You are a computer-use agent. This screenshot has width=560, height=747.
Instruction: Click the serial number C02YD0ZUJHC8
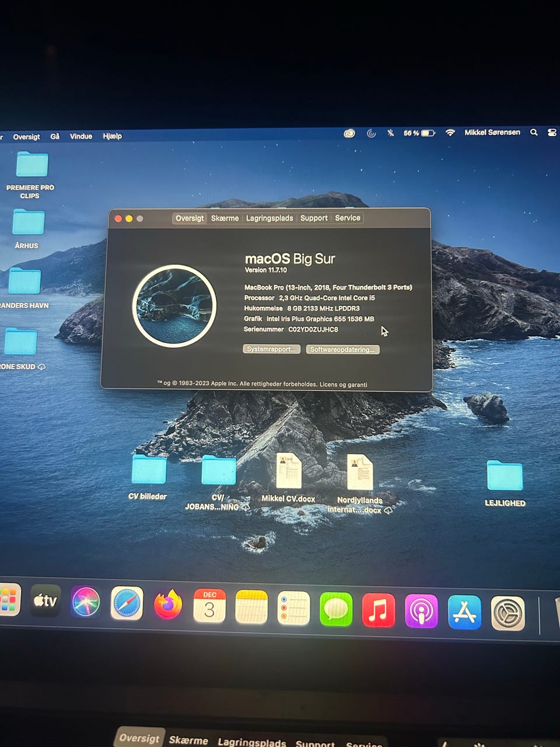click(x=313, y=330)
